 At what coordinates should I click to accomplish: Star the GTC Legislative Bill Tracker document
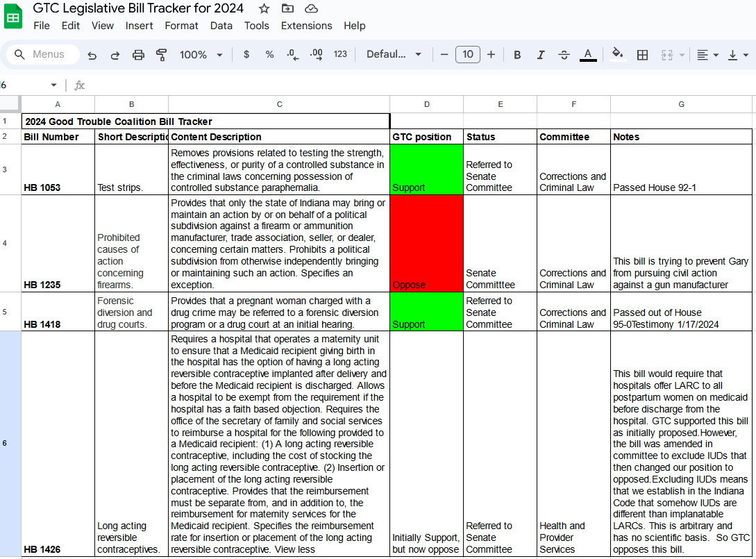point(264,9)
